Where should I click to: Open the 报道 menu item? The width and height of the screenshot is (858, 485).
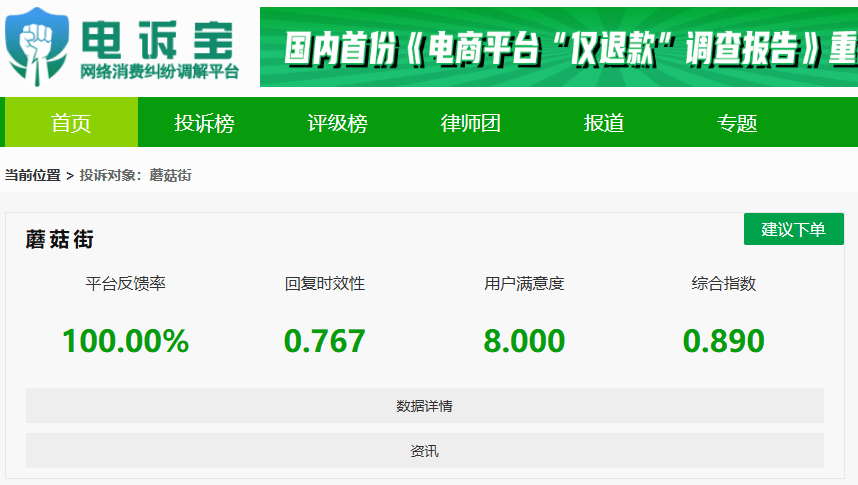[604, 123]
